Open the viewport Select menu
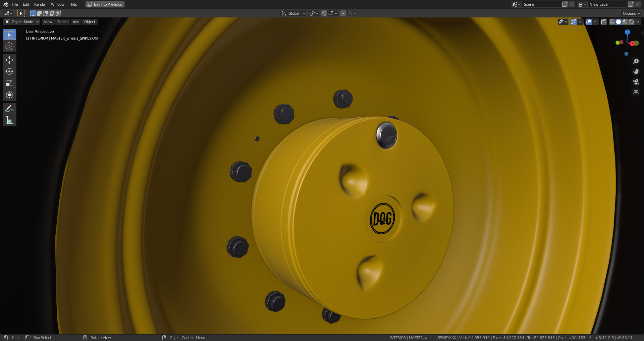Image resolution: width=644 pixels, height=341 pixels. click(x=62, y=22)
